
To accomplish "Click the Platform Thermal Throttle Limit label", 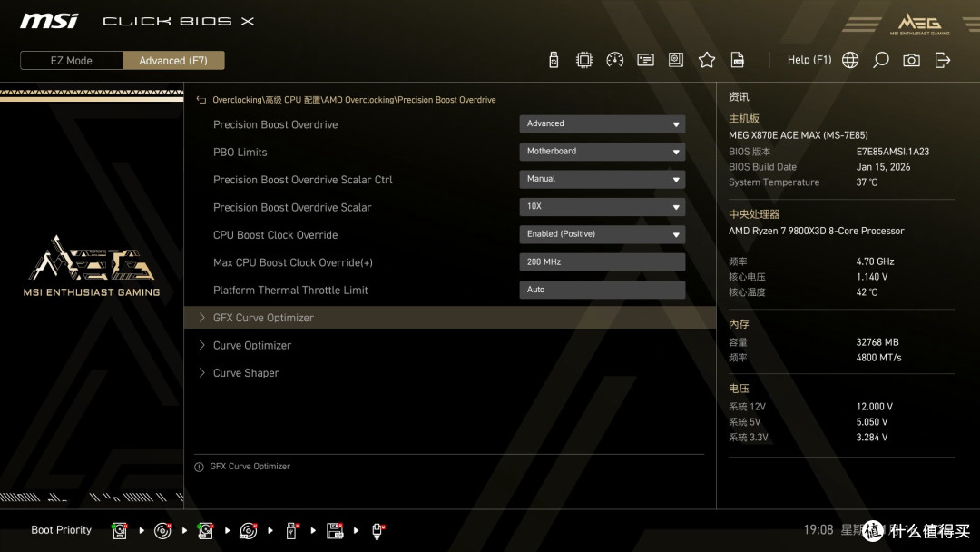I will [290, 290].
